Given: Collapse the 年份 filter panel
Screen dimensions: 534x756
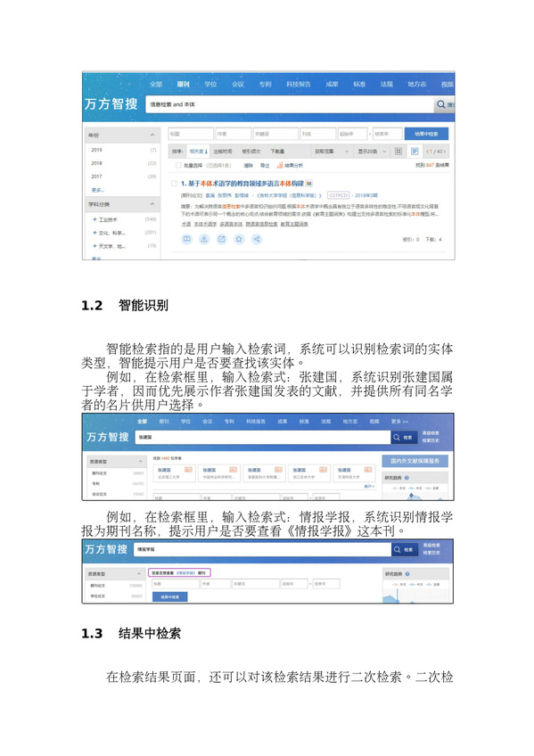Looking at the screenshot, I should click(x=152, y=135).
